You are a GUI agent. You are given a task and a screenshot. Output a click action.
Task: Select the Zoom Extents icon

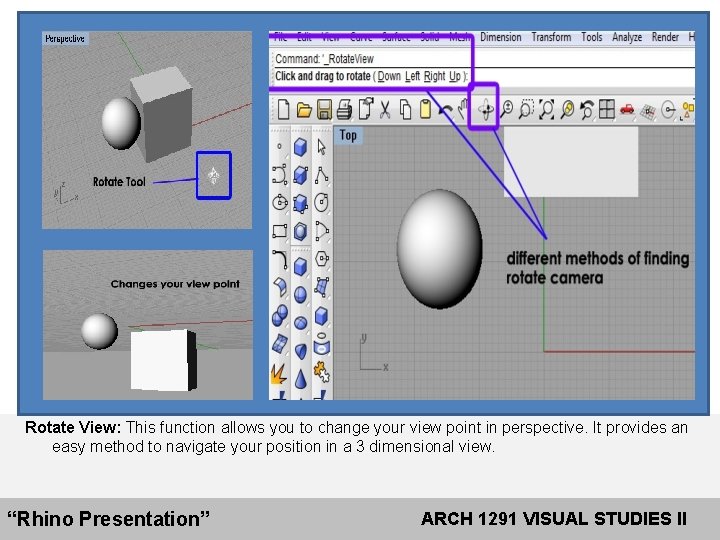546,110
